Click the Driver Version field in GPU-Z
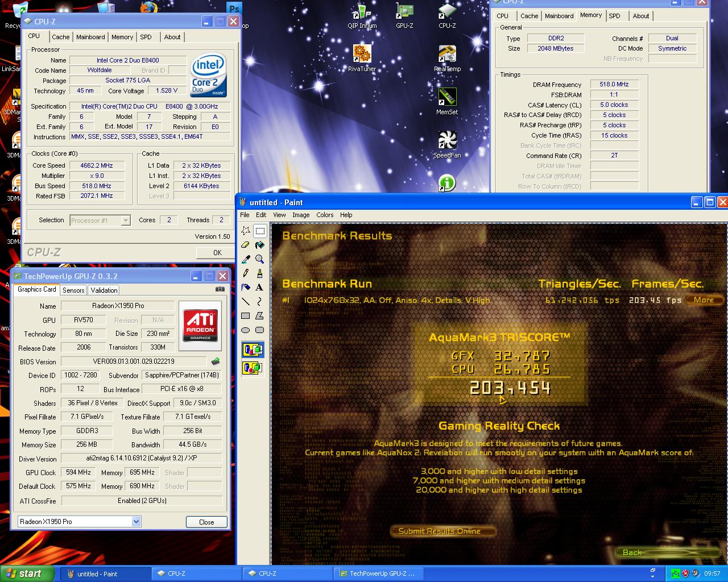 (141, 458)
